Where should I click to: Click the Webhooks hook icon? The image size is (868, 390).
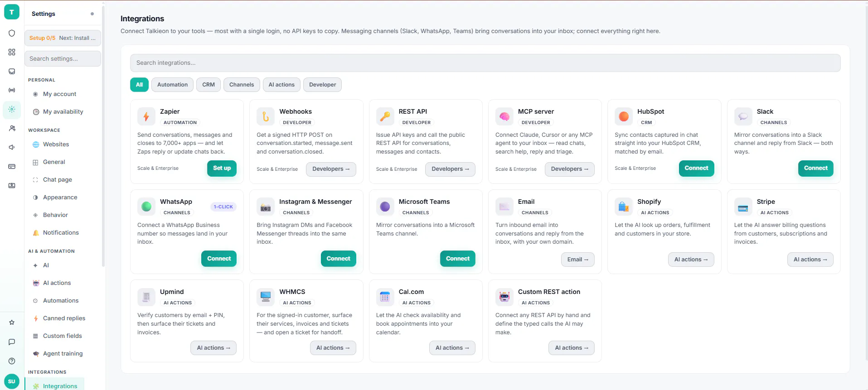coord(266,116)
